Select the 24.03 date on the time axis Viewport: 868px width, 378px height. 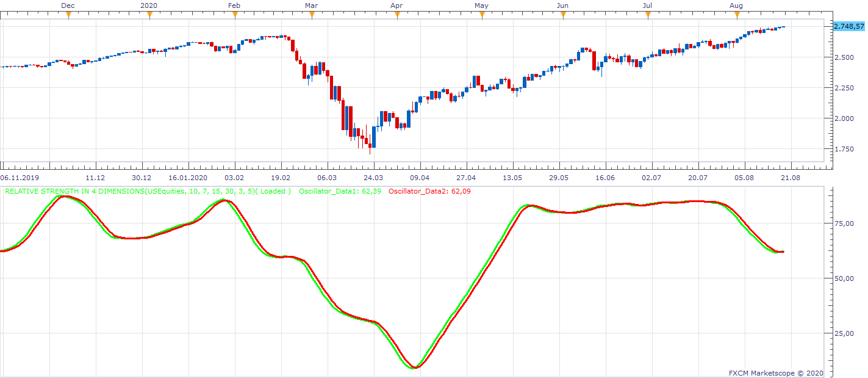click(373, 178)
